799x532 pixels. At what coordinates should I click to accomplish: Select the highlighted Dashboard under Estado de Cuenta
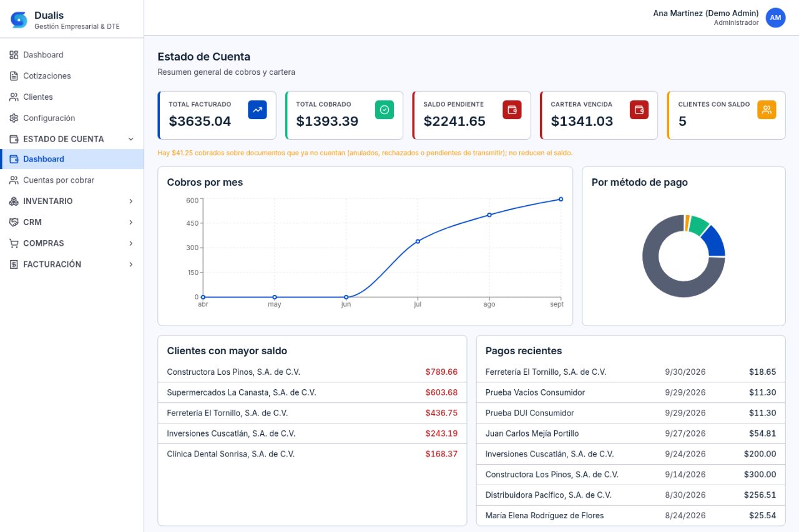(72, 159)
